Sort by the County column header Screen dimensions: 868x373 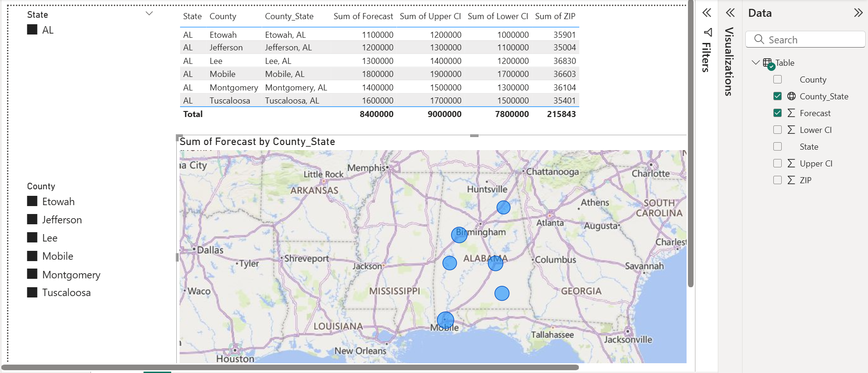[223, 16]
